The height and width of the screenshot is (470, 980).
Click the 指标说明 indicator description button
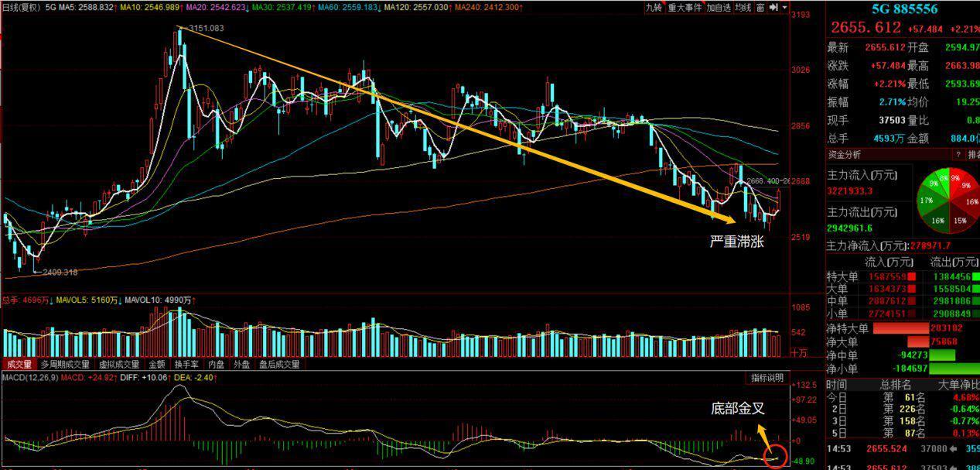pos(767,378)
